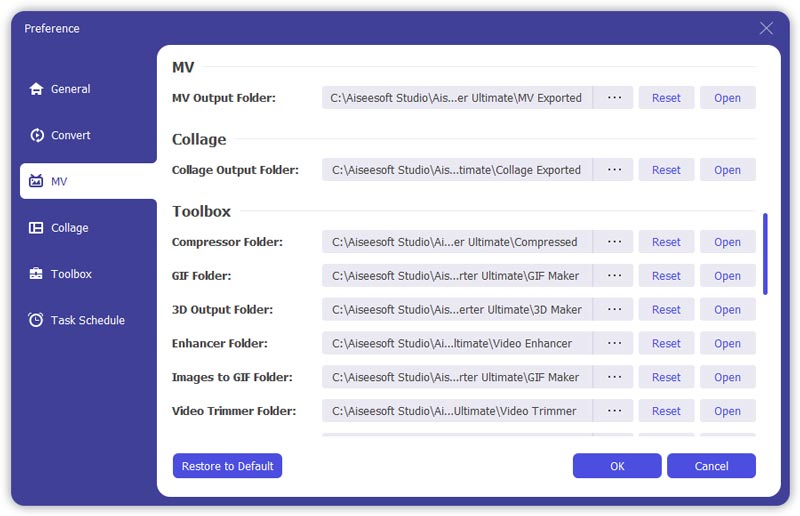Browse for Enhancer Folder with ellipsis button
This screenshot has height=516, width=800.
pyautogui.click(x=614, y=343)
